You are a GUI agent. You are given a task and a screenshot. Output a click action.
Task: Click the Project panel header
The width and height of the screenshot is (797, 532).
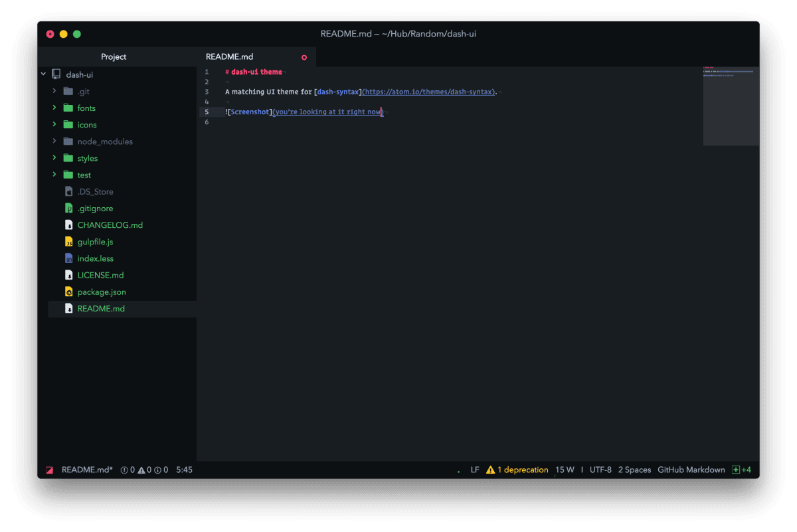pyautogui.click(x=114, y=56)
